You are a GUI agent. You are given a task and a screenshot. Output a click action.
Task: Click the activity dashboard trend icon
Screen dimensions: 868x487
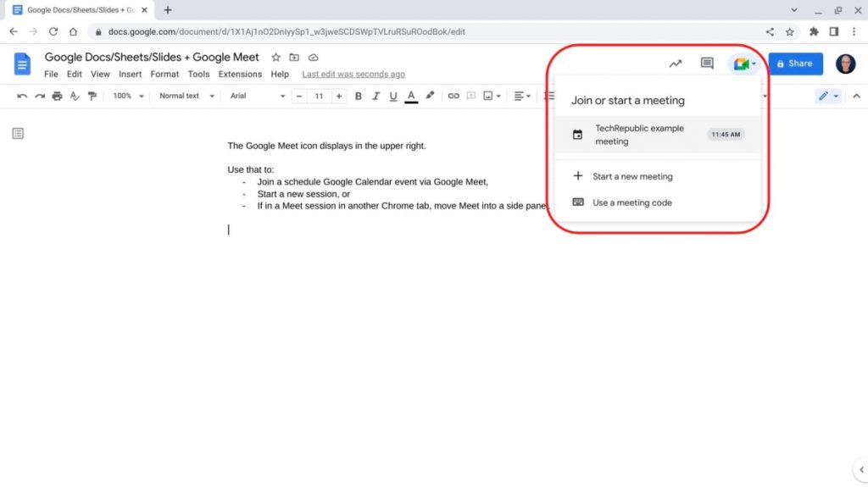(x=676, y=64)
